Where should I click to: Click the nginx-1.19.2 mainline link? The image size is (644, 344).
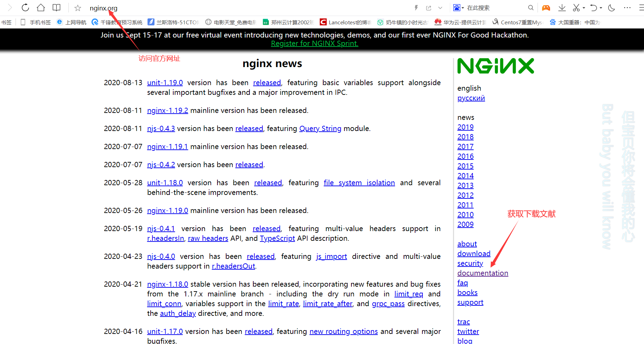click(x=168, y=110)
